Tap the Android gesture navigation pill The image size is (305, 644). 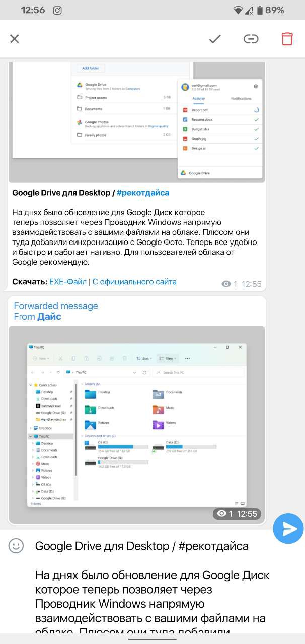click(152, 639)
